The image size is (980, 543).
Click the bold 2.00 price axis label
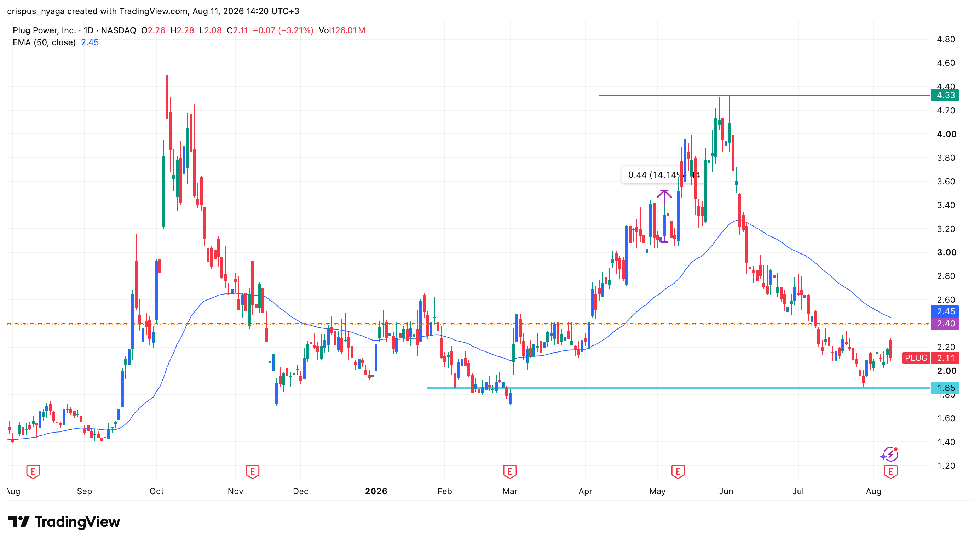946,371
